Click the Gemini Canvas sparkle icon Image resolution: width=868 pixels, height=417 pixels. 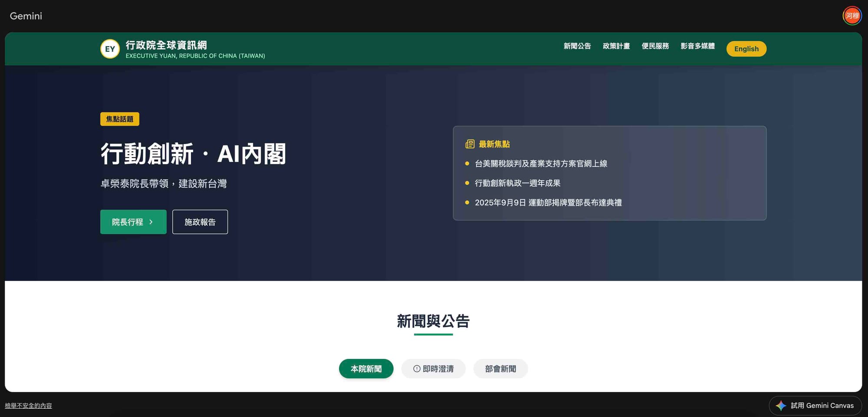tap(781, 406)
